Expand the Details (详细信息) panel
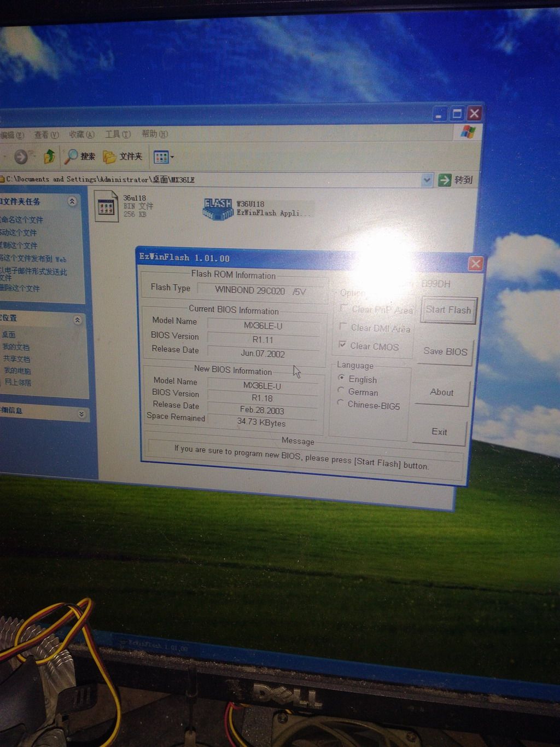560x747 pixels. pyautogui.click(x=81, y=414)
